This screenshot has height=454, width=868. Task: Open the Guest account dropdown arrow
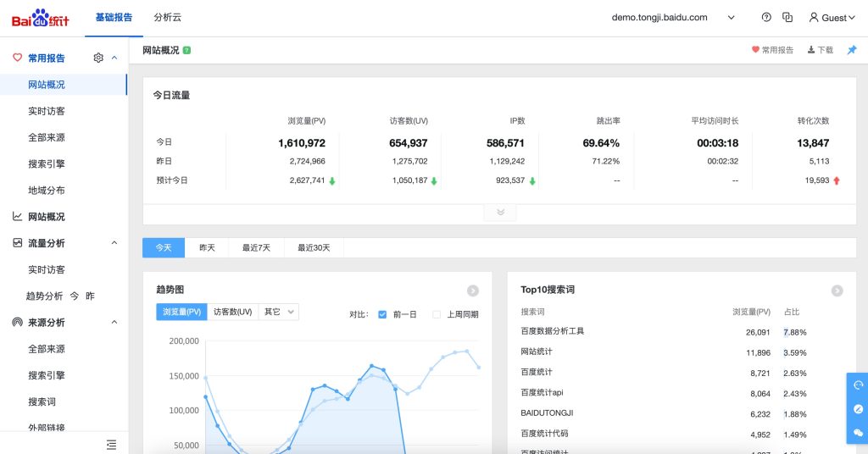tap(852, 18)
